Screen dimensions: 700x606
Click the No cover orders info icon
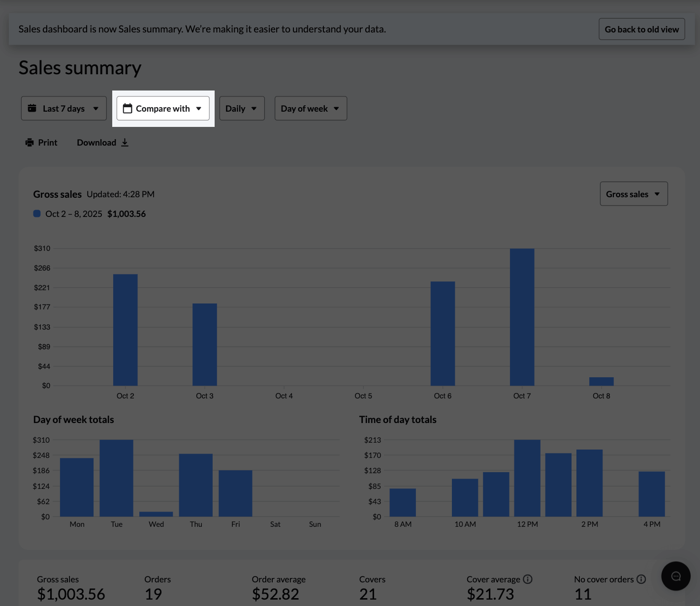641,579
